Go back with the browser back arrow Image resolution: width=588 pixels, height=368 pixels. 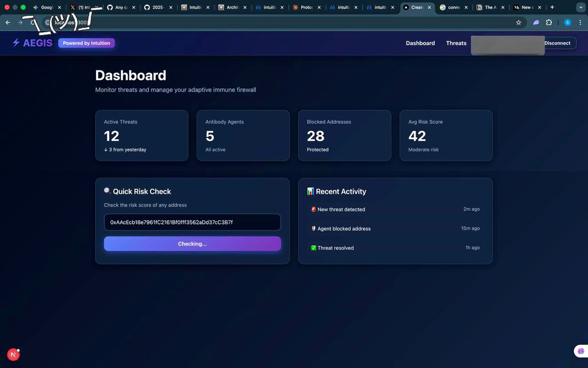7,23
